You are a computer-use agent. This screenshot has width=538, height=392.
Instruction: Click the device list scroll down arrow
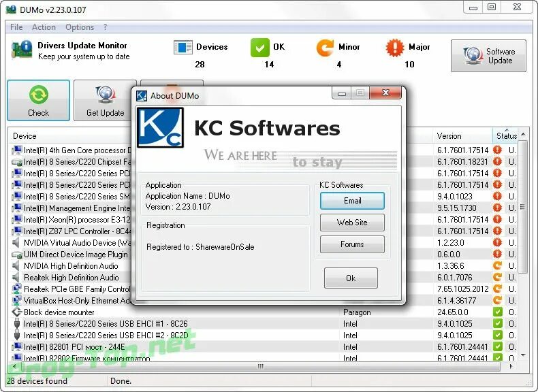tap(522, 355)
